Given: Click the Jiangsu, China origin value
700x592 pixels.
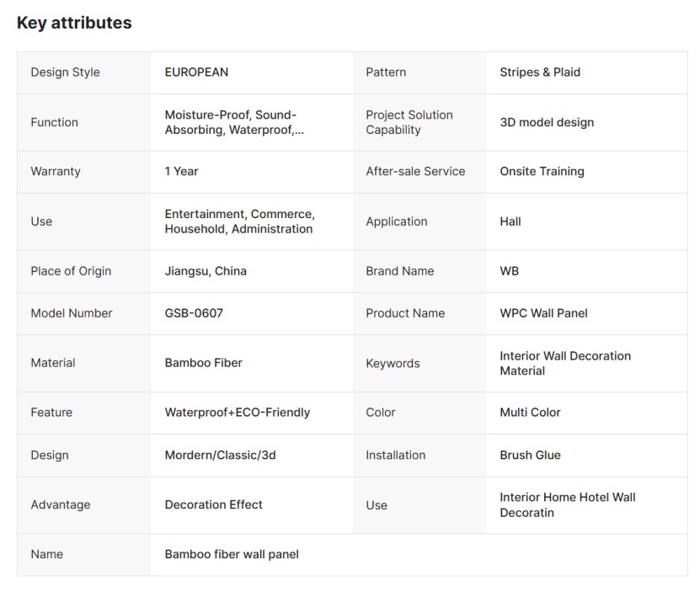Looking at the screenshot, I should (206, 271).
